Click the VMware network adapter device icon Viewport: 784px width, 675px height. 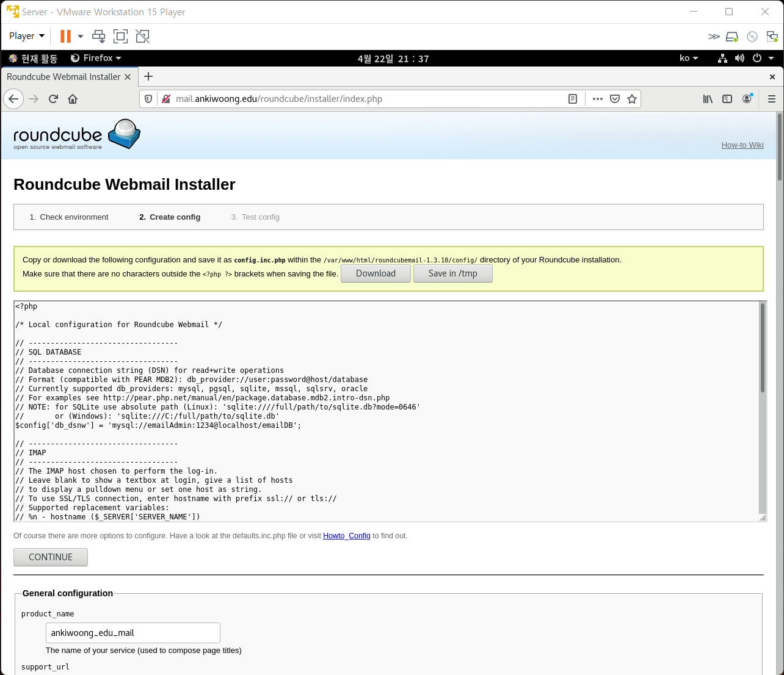point(772,37)
